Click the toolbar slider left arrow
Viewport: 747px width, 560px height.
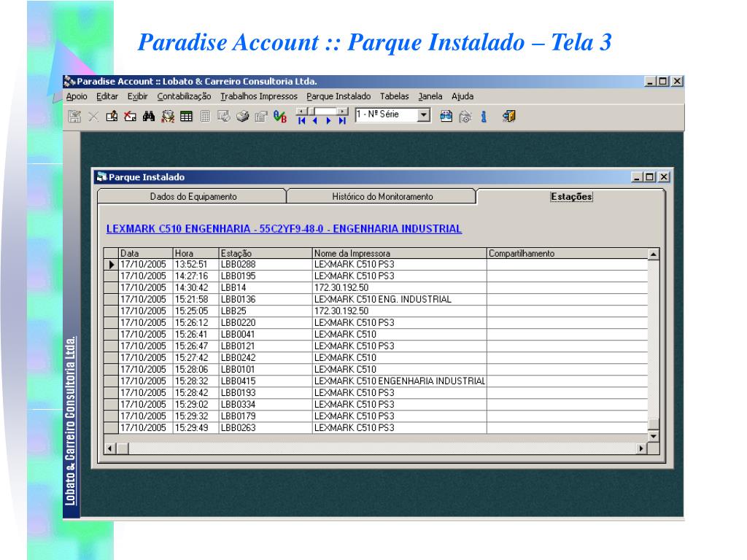tap(301, 112)
